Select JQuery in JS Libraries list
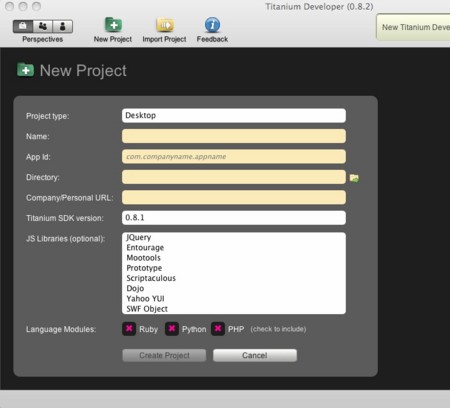Image resolution: width=450 pixels, height=408 pixels. click(x=139, y=237)
